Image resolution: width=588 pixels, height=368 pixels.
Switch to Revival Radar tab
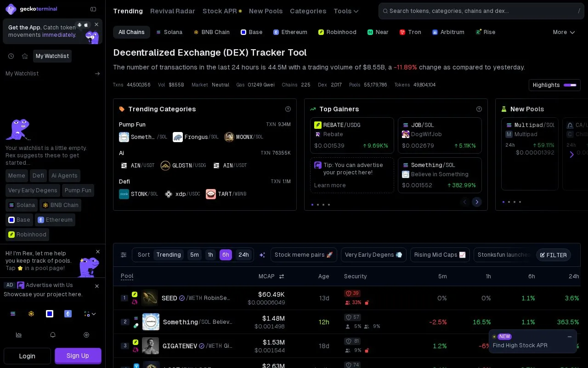[173, 11]
